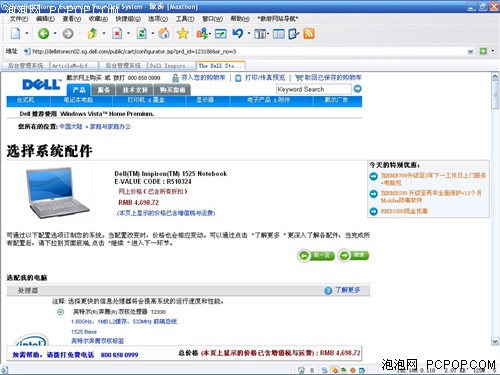Click the Inspiron 1525 laptop thumbnail image
The width and height of the screenshot is (500, 375).
click(57, 193)
